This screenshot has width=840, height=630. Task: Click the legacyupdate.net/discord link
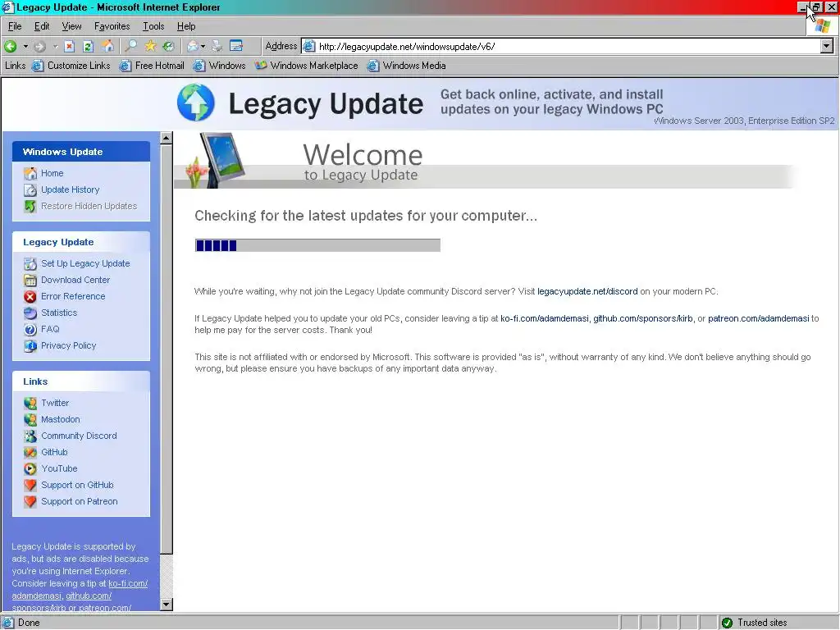click(x=587, y=291)
